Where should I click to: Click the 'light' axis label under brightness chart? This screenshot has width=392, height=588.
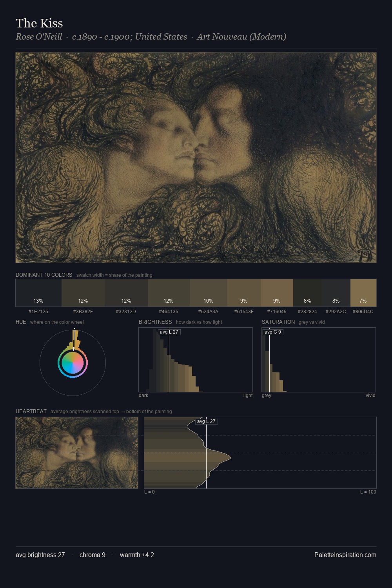point(248,396)
